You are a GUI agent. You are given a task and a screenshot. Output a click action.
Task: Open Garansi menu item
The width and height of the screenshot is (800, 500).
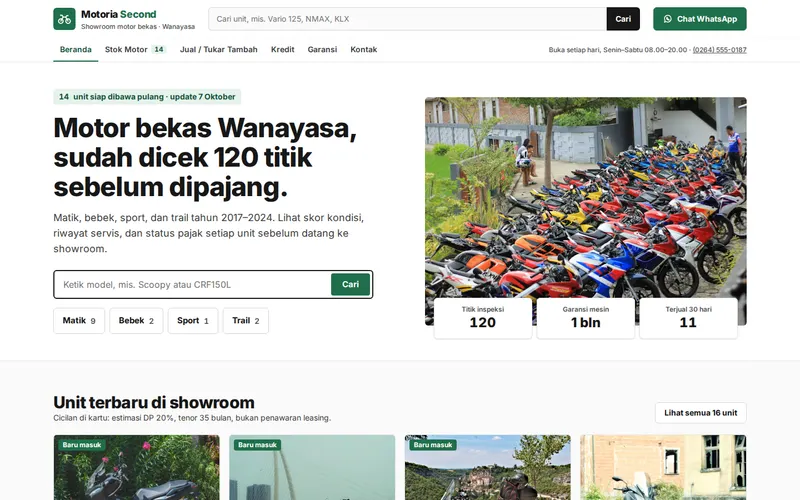point(322,49)
